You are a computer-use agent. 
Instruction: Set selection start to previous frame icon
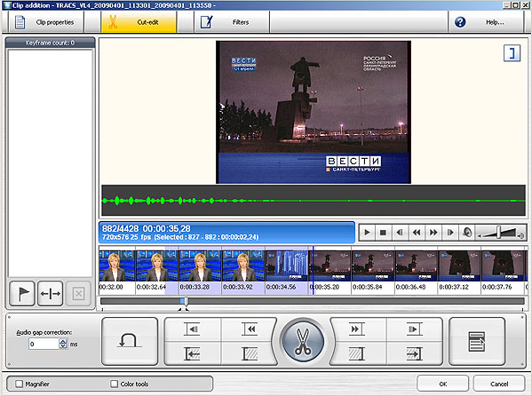click(193, 329)
